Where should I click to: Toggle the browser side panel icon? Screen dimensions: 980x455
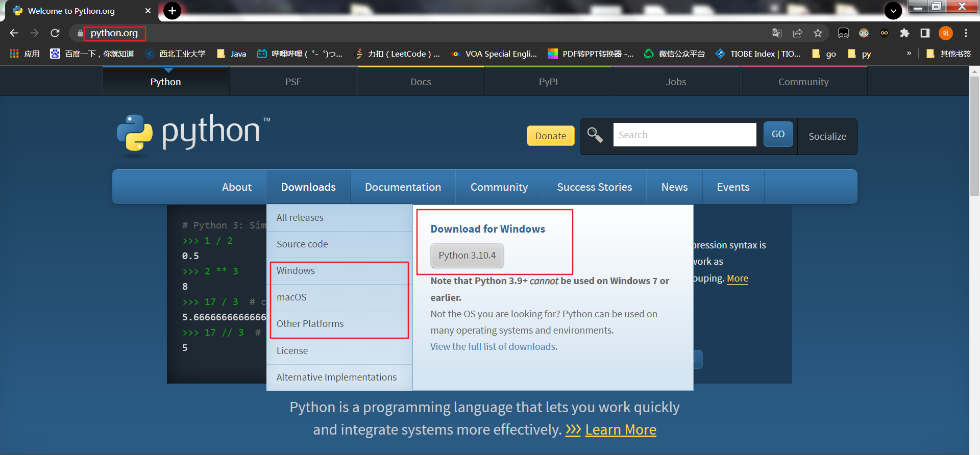pyautogui.click(x=925, y=33)
